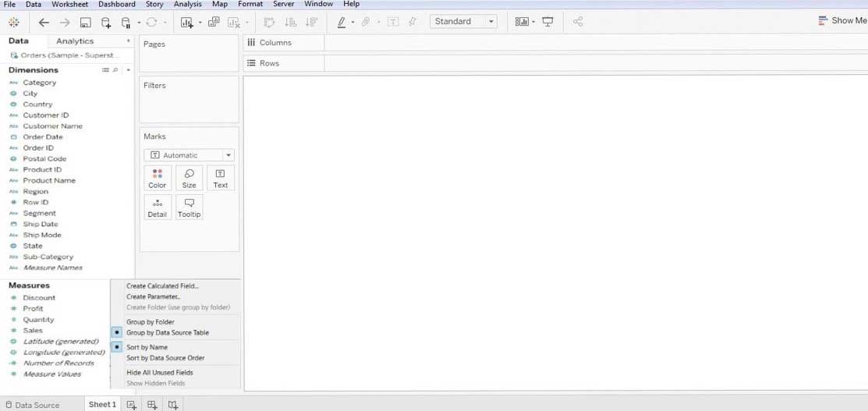
Task: Click the Detail button on Marks card
Action: pos(158,207)
